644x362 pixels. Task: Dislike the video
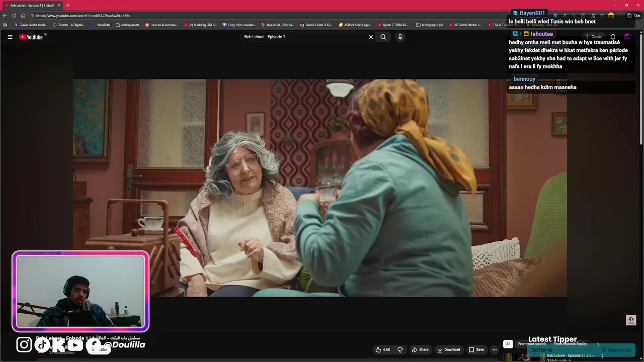click(x=400, y=349)
